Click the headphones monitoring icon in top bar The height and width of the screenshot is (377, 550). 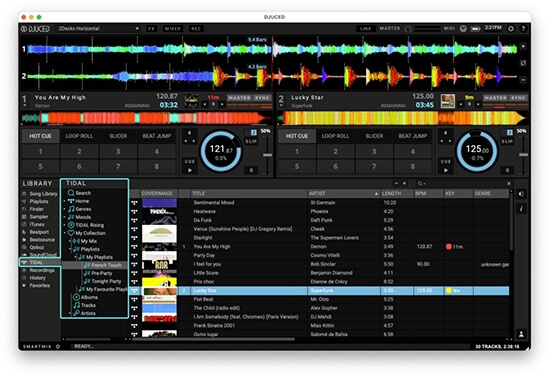click(x=463, y=29)
